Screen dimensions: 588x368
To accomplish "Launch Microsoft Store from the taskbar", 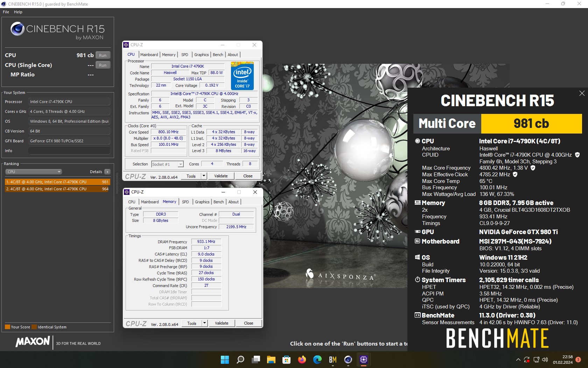I will (x=287, y=360).
